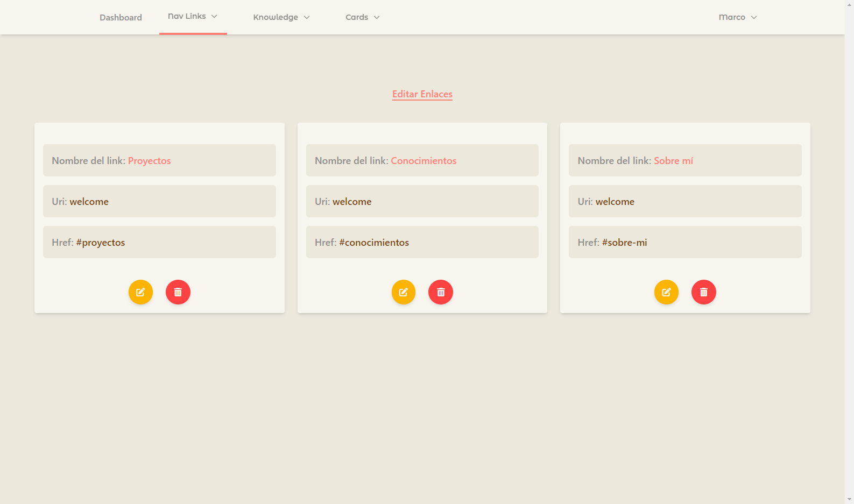The height and width of the screenshot is (504, 854).
Task: Edit the Conocimientos link card
Action: (403, 292)
